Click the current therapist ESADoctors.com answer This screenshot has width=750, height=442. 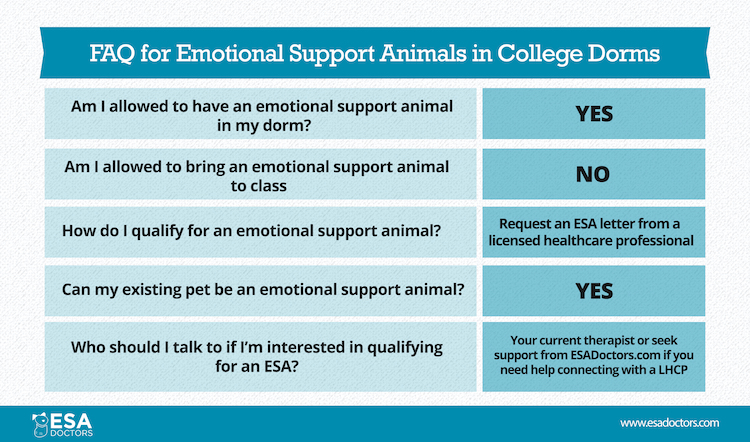point(594,357)
